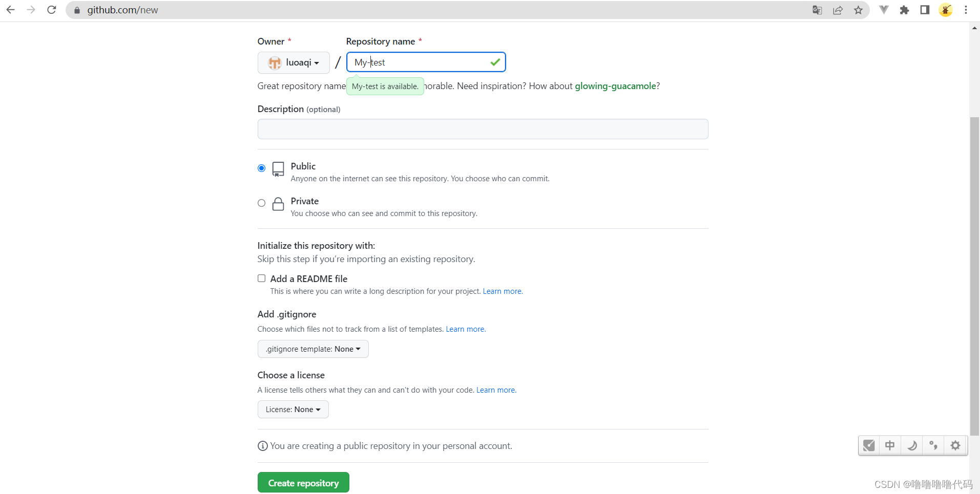The width and height of the screenshot is (980, 494).
Task: Open the License: None dropdown
Action: tap(293, 410)
